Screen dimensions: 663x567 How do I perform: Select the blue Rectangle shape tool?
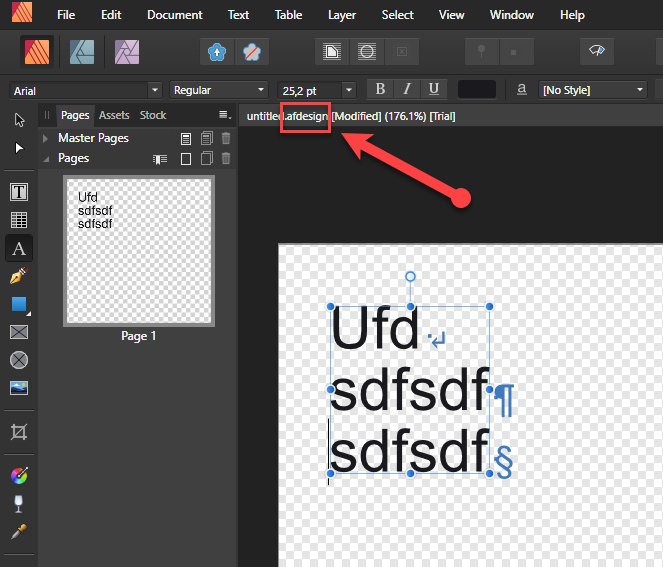coord(19,304)
